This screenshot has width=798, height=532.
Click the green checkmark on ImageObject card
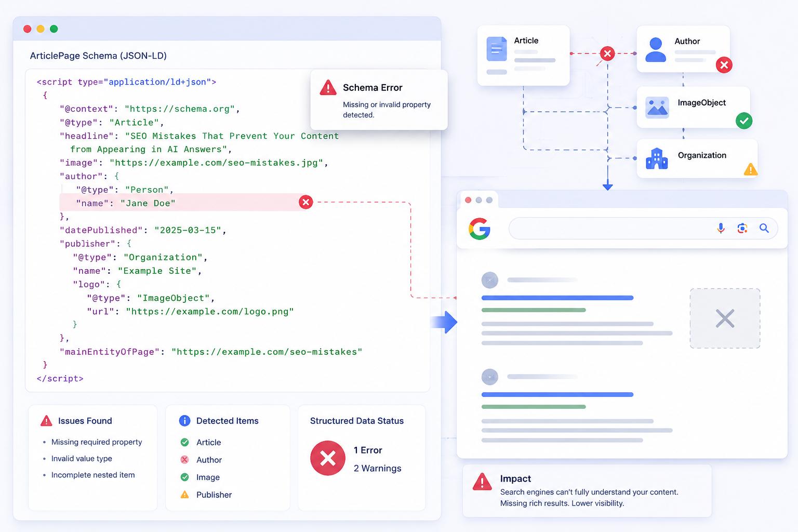[x=744, y=121]
